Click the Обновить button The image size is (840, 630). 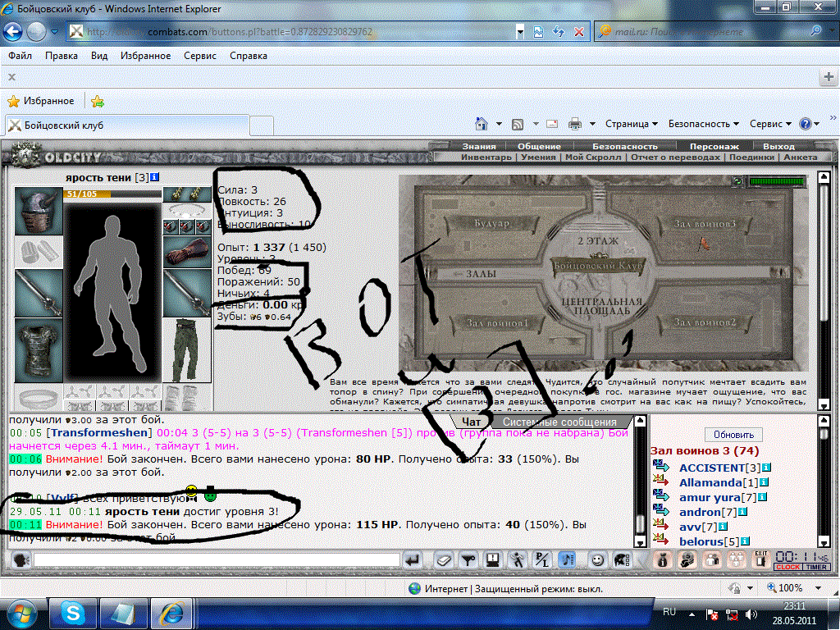coord(733,435)
